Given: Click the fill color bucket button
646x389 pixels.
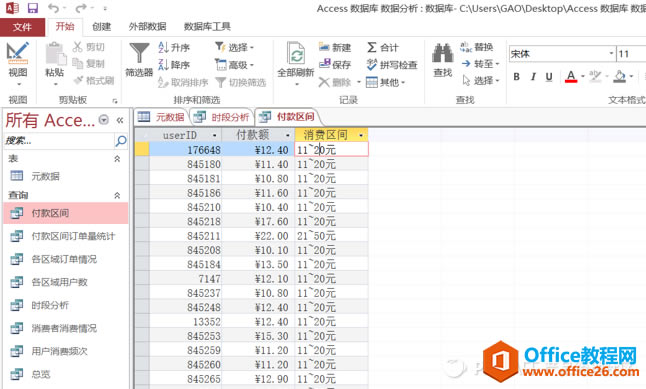Looking at the screenshot, I should pyautogui.click(x=619, y=77).
